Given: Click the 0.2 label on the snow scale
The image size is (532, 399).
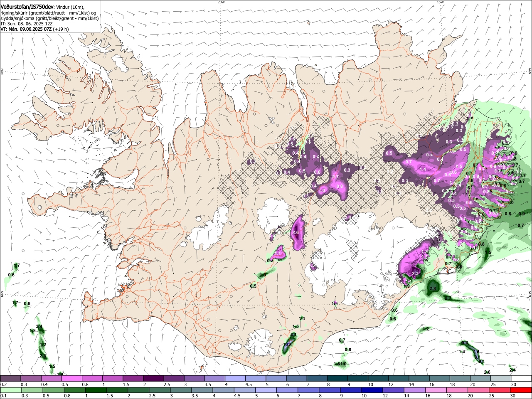Looking at the screenshot, I should [x=3, y=384].
